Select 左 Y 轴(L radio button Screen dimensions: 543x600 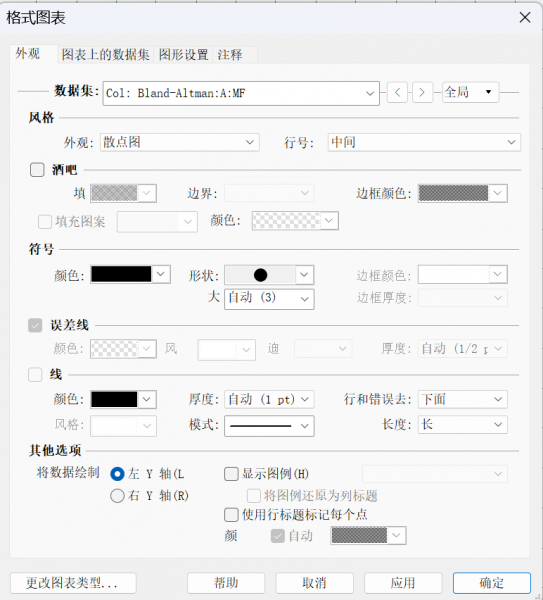[x=117, y=474]
